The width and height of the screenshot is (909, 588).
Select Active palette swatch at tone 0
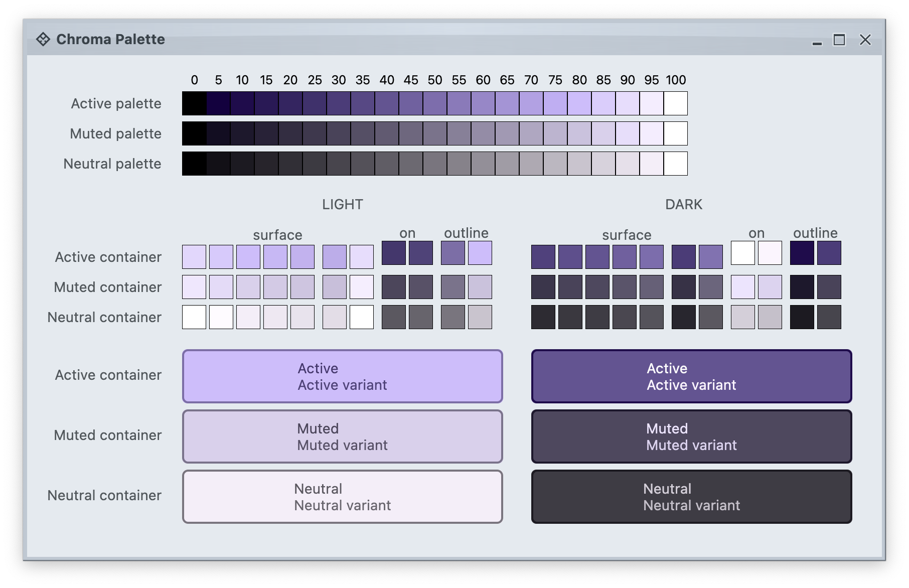click(194, 103)
